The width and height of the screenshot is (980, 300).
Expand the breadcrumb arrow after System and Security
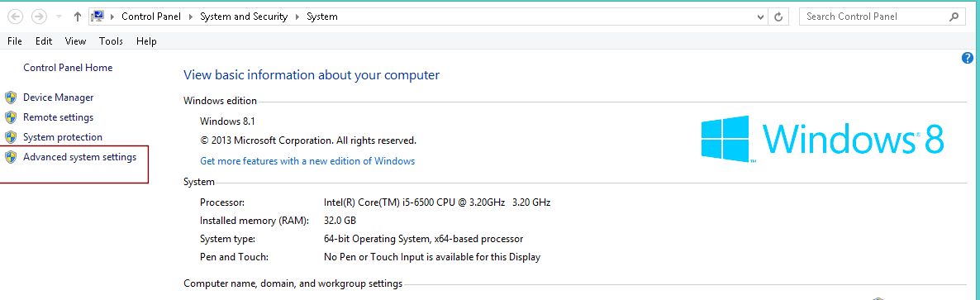pos(297,17)
